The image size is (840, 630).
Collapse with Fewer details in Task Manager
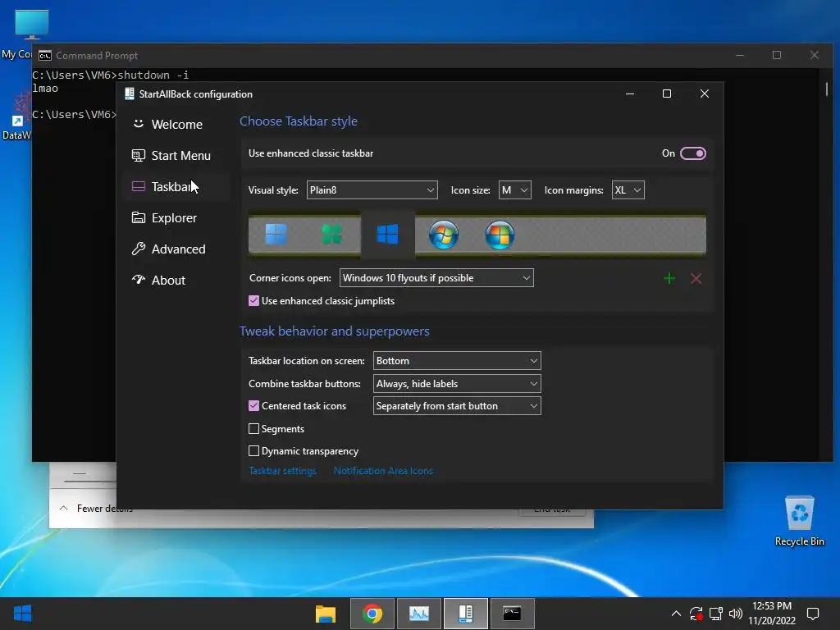pos(95,508)
